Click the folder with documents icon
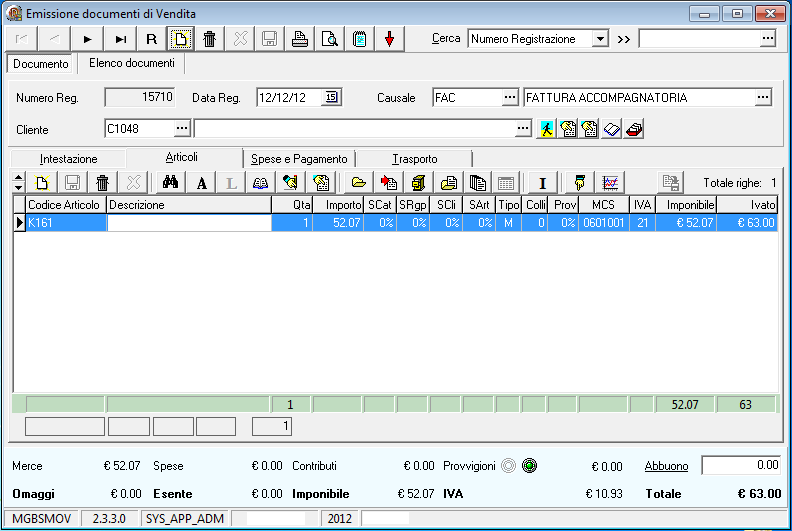The height and width of the screenshot is (531, 792). (449, 182)
